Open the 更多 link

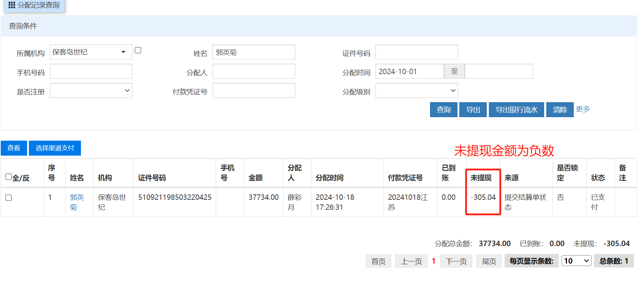tap(583, 109)
